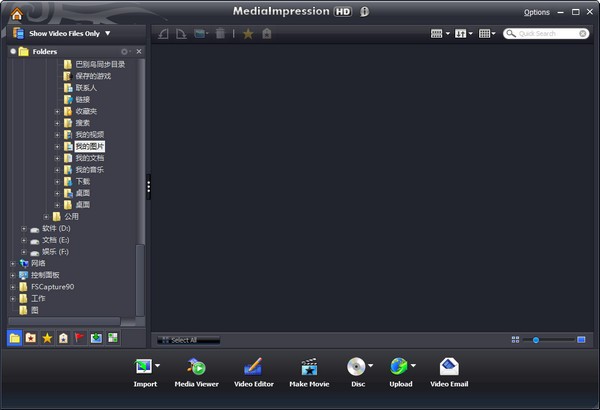Click the Upload globe icon
This screenshot has width=600, height=410.
coord(399,366)
